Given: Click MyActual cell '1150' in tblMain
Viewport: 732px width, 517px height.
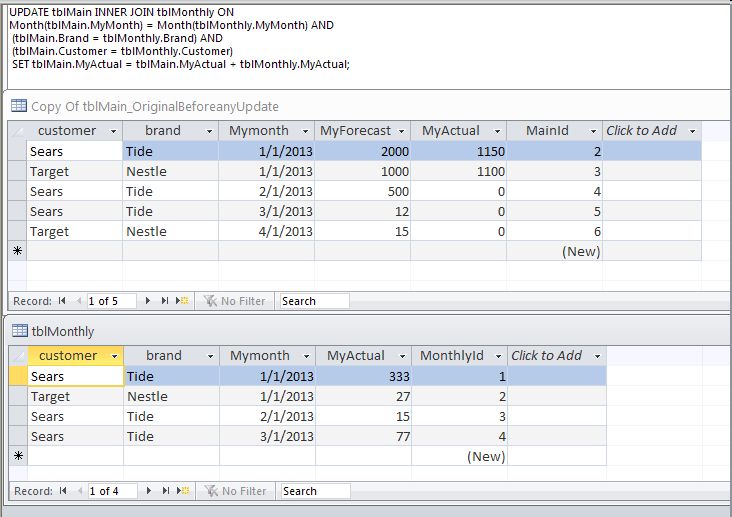Looking at the screenshot, I should coord(458,151).
